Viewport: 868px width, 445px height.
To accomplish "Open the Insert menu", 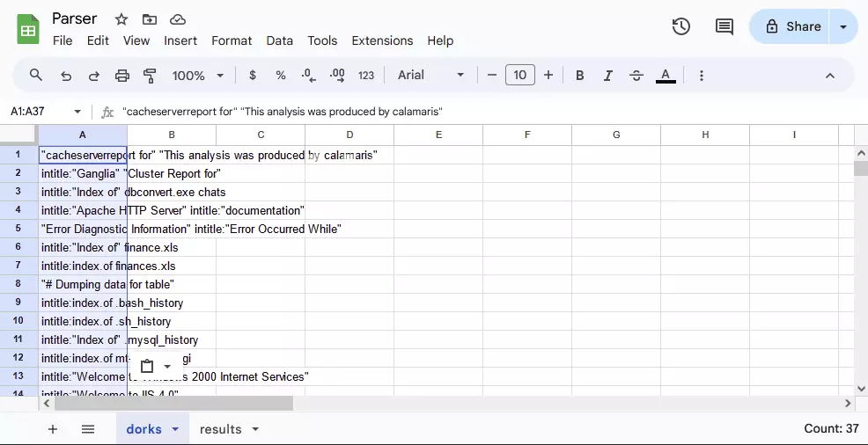I will point(180,41).
